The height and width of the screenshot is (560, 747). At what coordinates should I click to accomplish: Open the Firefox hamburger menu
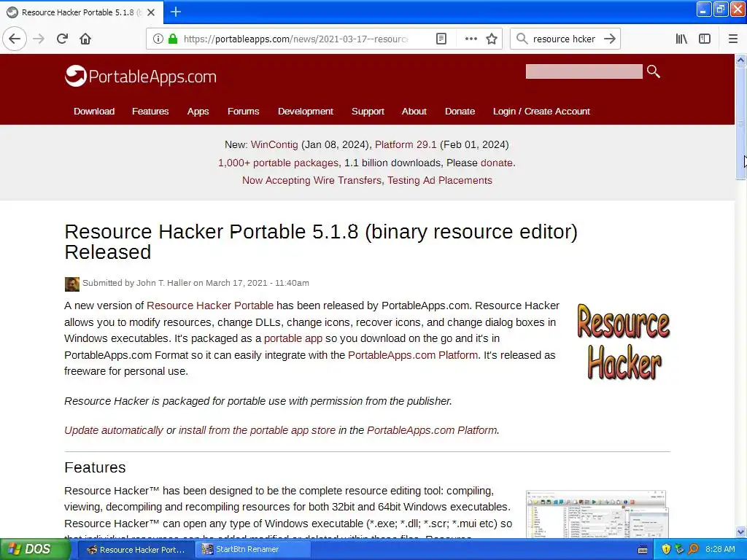click(x=732, y=39)
